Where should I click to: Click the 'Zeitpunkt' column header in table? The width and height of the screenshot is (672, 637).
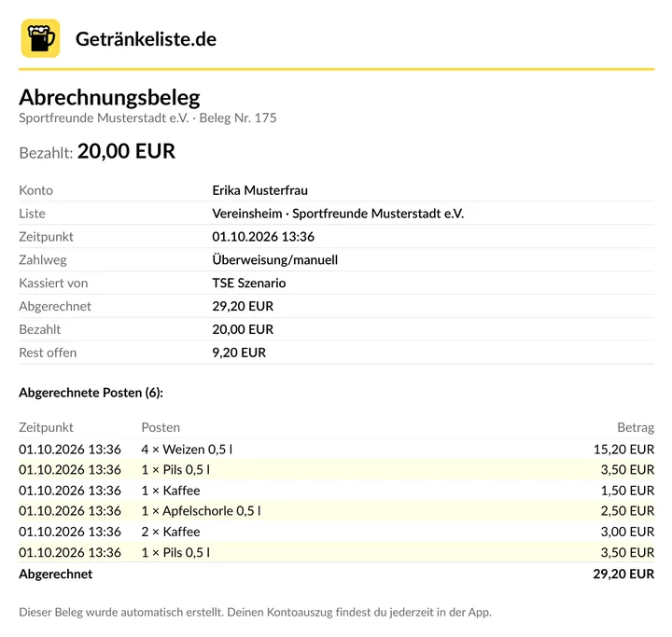coord(47,427)
